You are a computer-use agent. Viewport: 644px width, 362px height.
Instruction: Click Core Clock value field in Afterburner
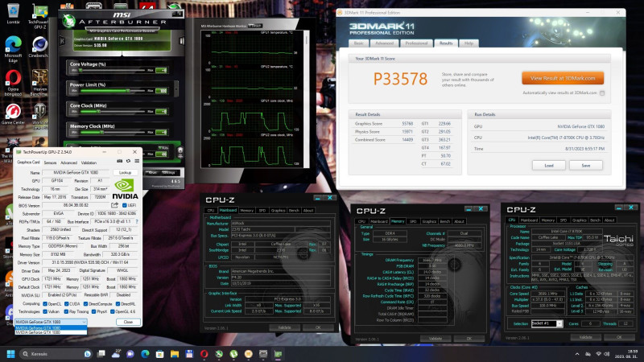pos(162,111)
